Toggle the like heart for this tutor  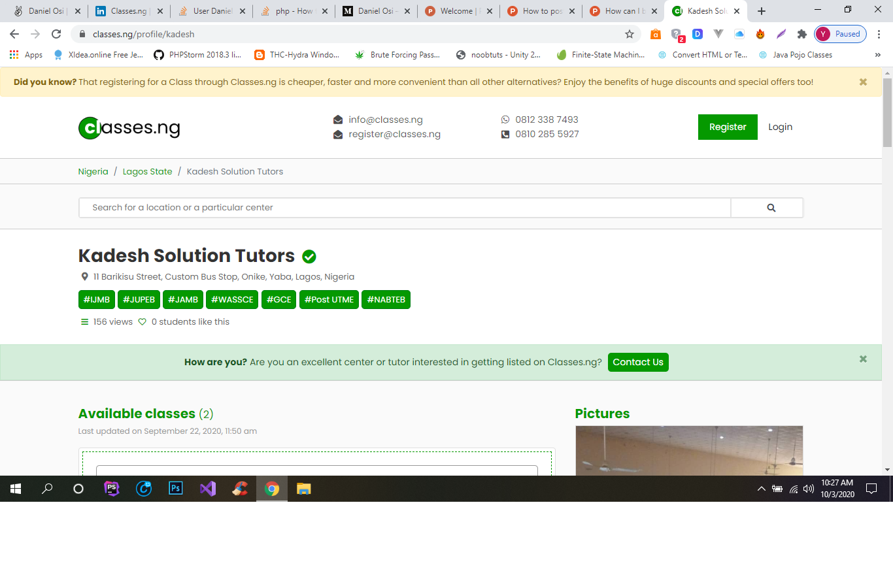[142, 321]
